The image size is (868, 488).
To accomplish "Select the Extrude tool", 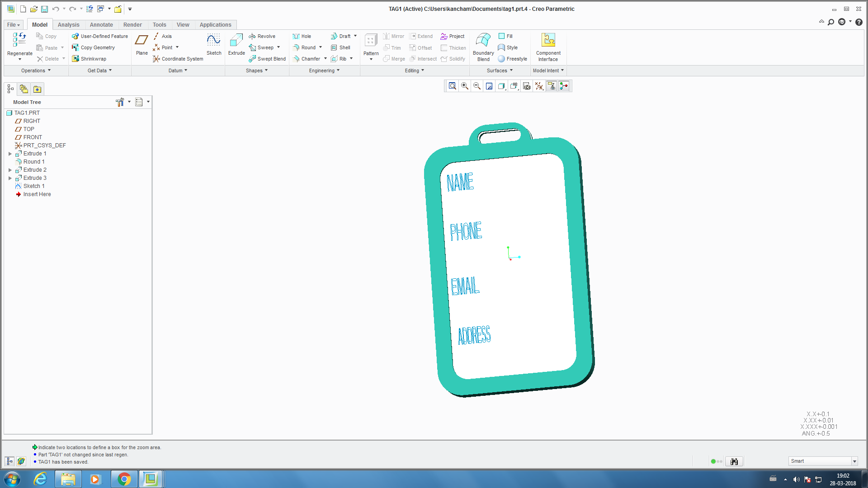I will (x=236, y=45).
